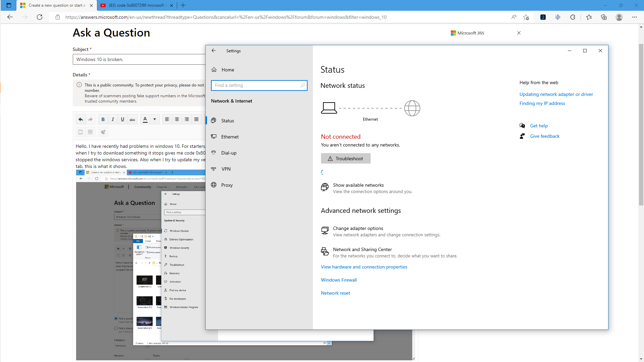Open a new browser tab with plus button

click(183, 5)
